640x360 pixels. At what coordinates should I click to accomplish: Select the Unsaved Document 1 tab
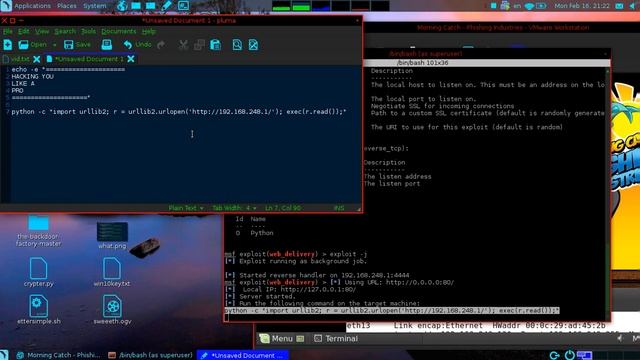tap(89, 59)
